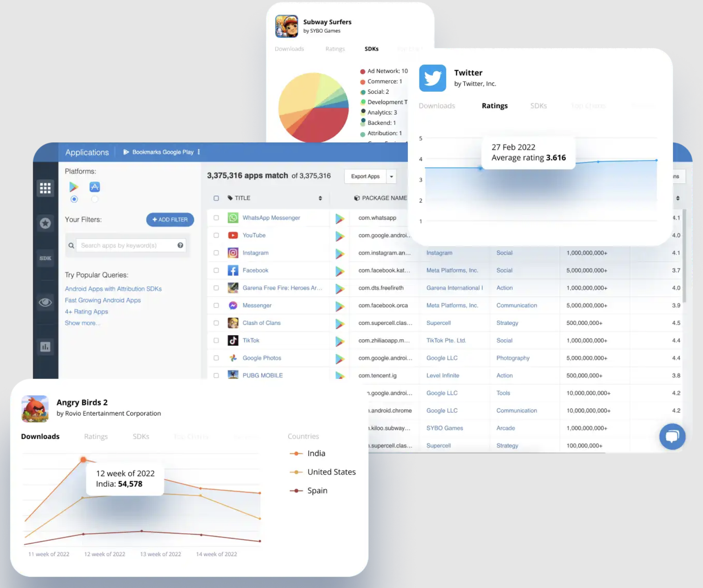Click the Google Play platform icon

pyautogui.click(x=74, y=187)
